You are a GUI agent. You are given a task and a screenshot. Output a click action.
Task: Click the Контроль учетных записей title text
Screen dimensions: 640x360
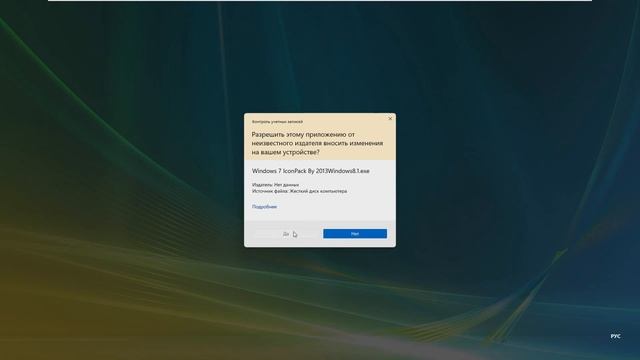pos(277,122)
